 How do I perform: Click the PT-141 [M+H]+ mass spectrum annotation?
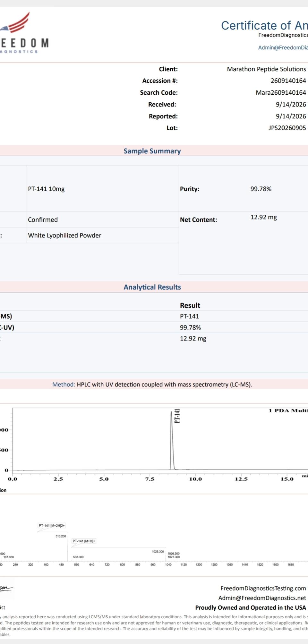pos(84,541)
